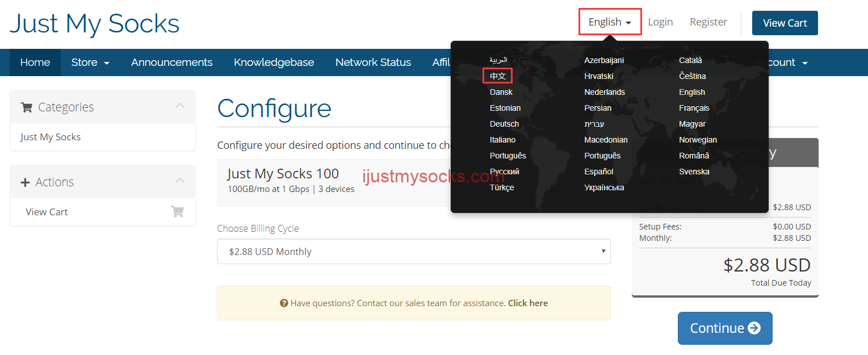Click the Total Due Today caption
868x355 pixels.
pos(781,283)
